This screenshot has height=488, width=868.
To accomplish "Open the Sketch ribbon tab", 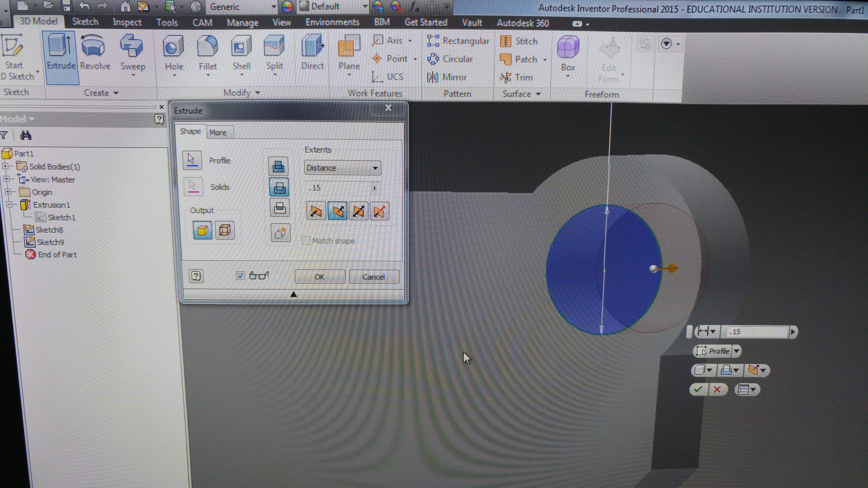I will (85, 22).
